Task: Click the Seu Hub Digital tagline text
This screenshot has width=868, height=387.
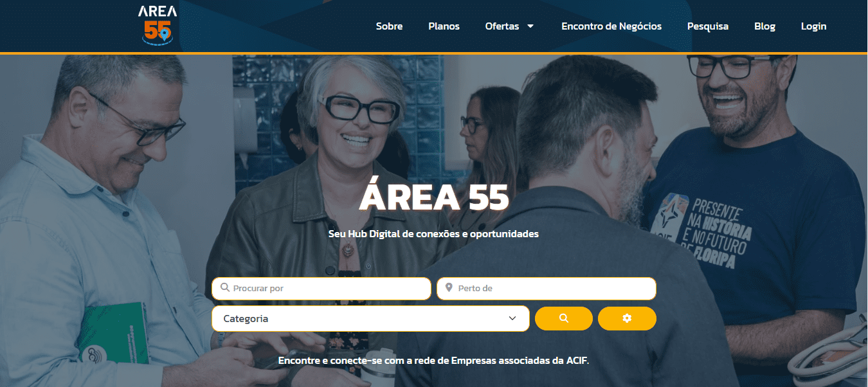Action: pyautogui.click(x=433, y=234)
